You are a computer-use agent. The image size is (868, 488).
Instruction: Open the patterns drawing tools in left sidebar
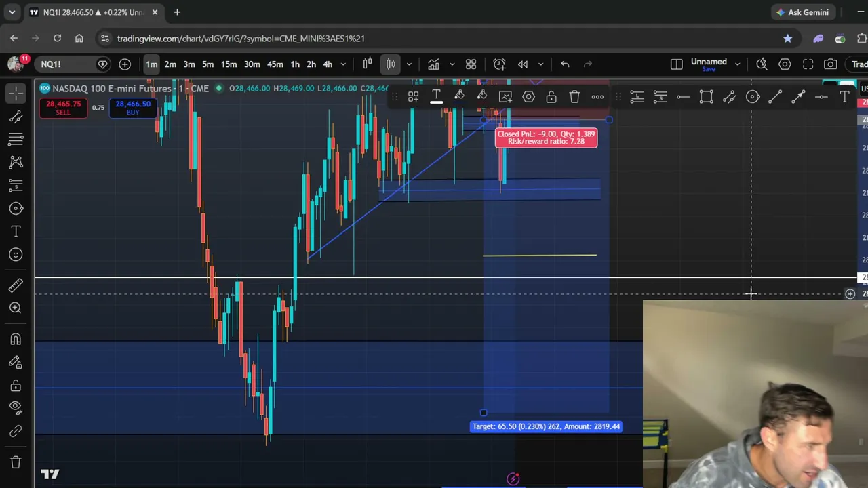(16, 163)
